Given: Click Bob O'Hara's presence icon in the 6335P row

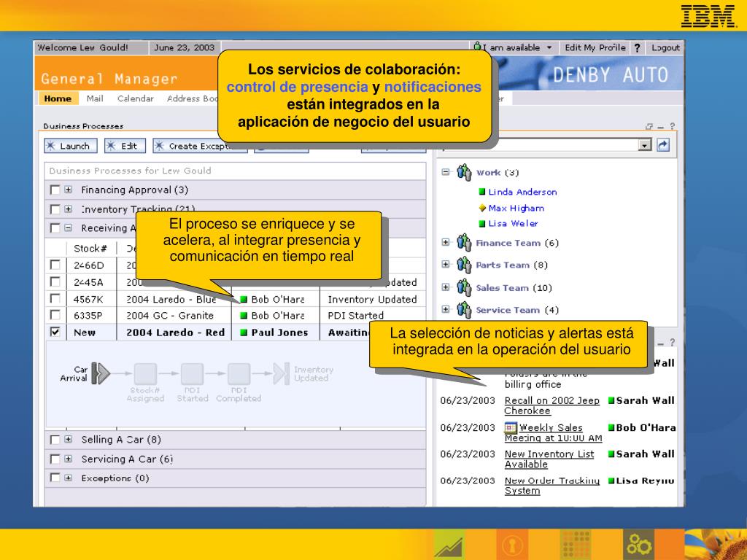Looking at the screenshot, I should [x=244, y=316].
